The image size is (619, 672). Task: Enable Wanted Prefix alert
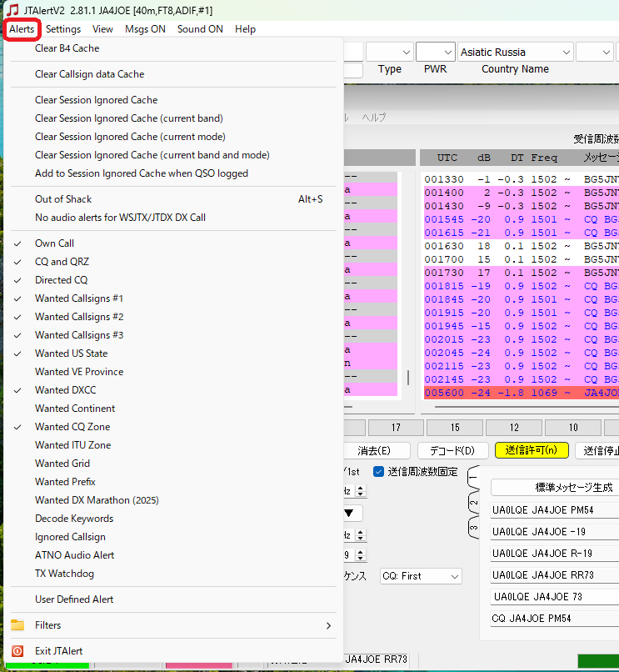[x=173, y=482]
